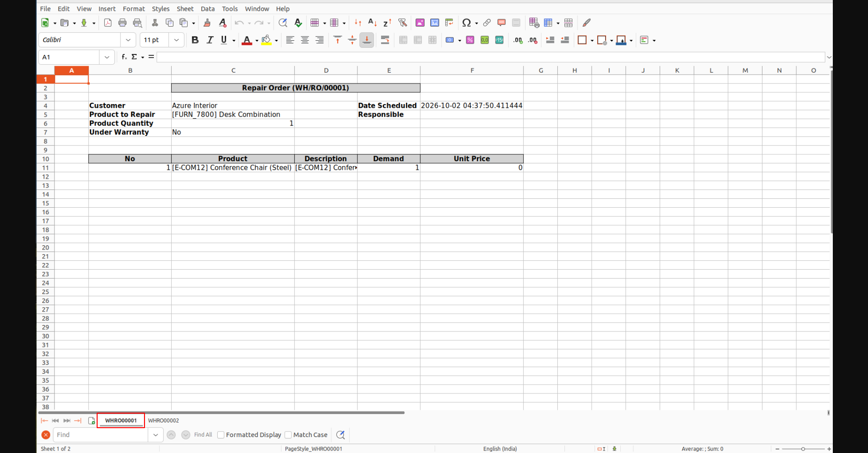Click the background highlighting color swatch
The width and height of the screenshot is (868, 453).
pyautogui.click(x=266, y=40)
